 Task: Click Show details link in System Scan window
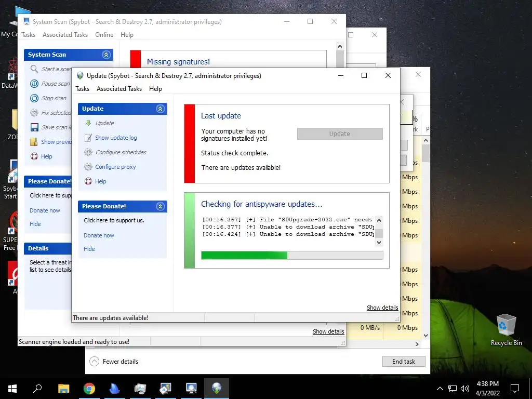[328, 331]
